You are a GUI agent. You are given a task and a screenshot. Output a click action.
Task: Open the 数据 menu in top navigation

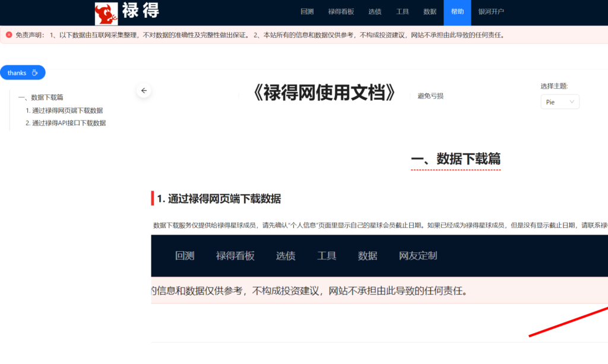[x=430, y=12]
